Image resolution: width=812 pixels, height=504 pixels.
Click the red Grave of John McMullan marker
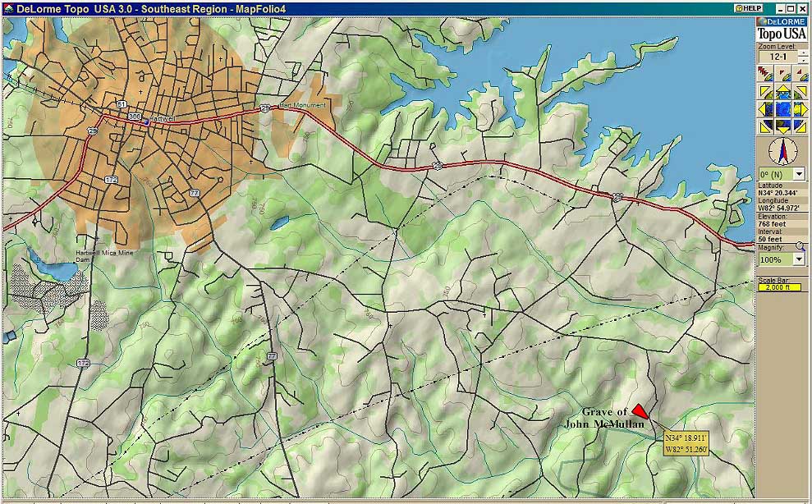[640, 411]
